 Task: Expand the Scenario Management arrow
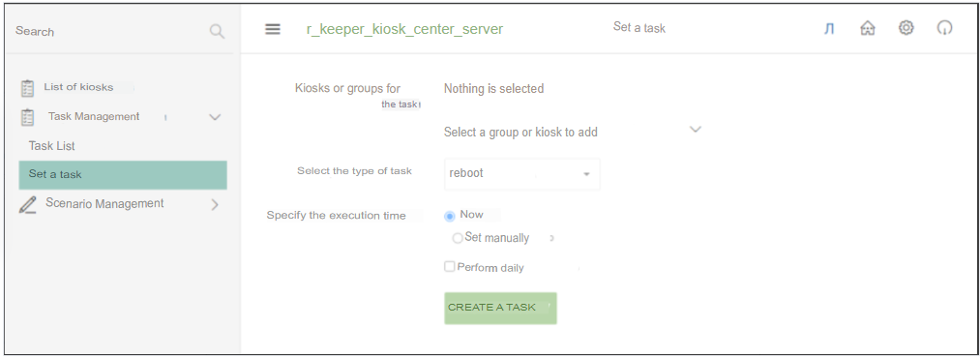tap(215, 204)
